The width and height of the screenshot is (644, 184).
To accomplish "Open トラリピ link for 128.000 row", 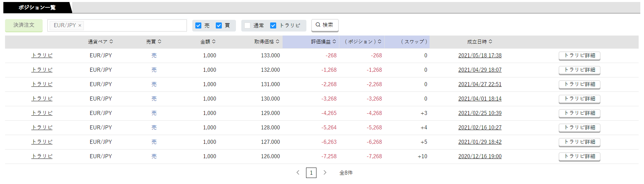I will pos(42,127).
